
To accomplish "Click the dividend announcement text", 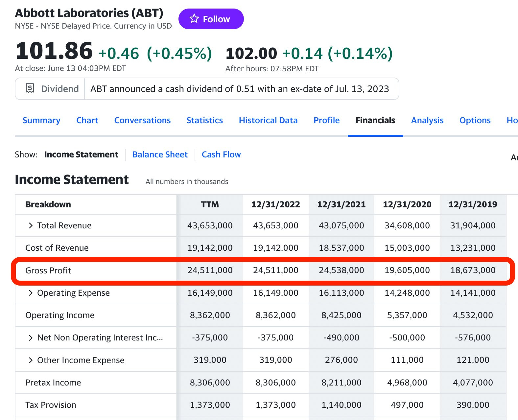I will [240, 89].
